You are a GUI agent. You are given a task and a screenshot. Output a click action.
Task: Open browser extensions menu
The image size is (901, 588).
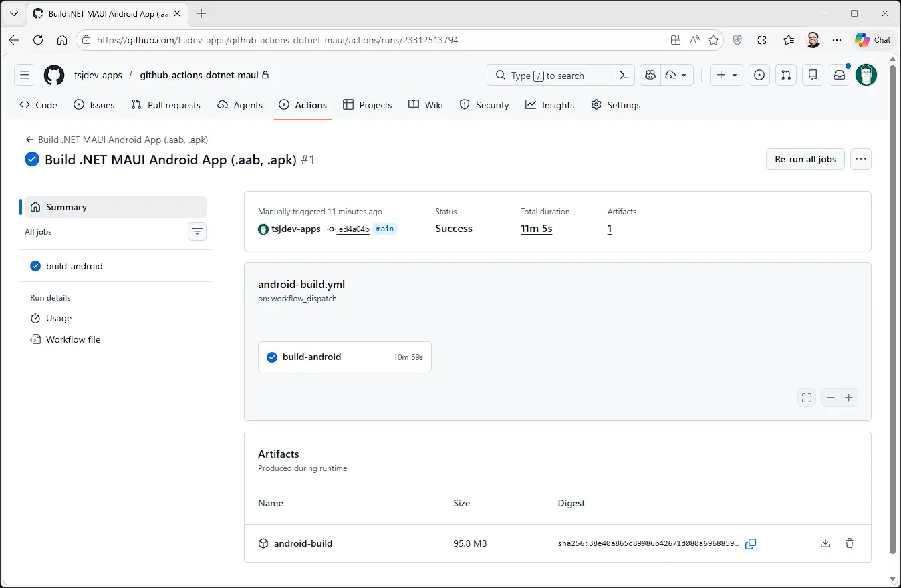761,40
